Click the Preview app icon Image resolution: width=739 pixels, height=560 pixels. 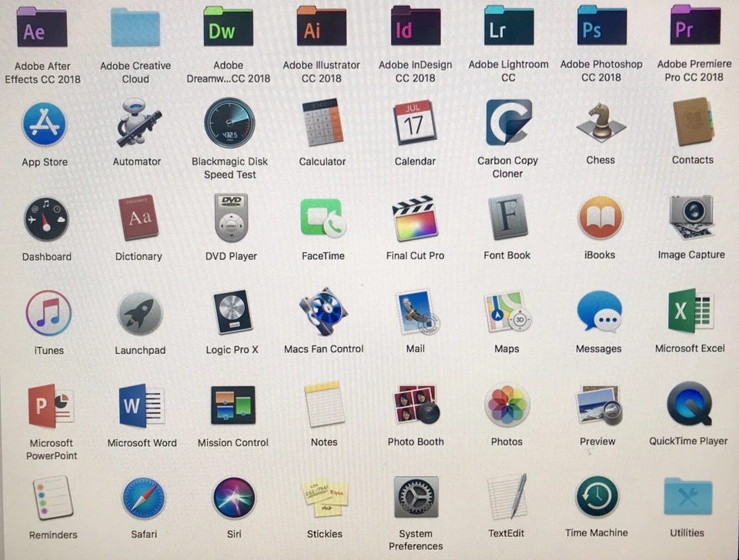click(599, 405)
